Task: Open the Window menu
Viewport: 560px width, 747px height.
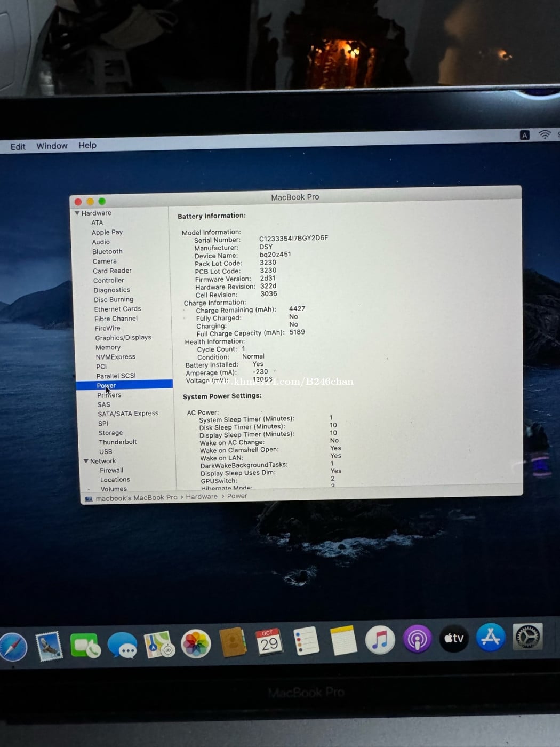Action: pyautogui.click(x=52, y=146)
